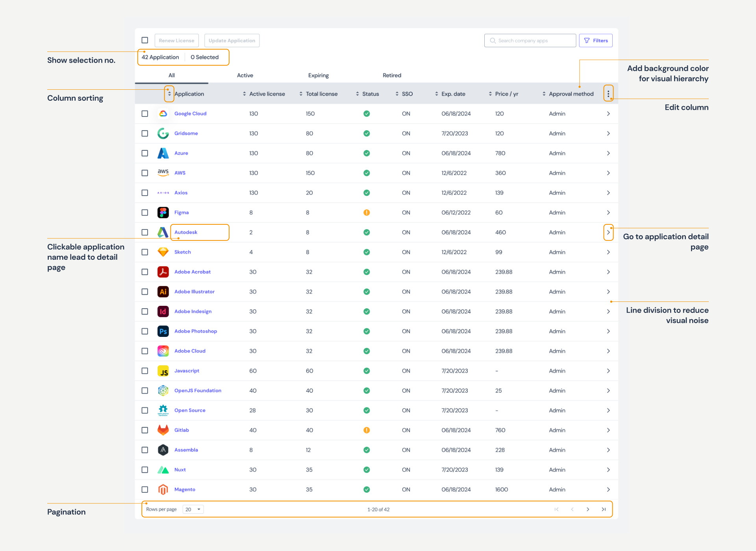
Task: Switch to the Expiring tab
Action: [x=318, y=75]
